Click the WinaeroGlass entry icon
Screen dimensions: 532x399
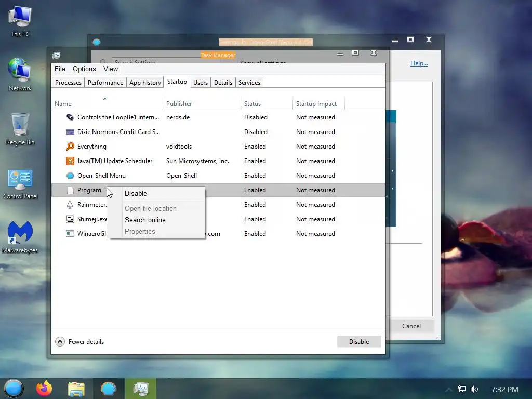pyautogui.click(x=70, y=234)
